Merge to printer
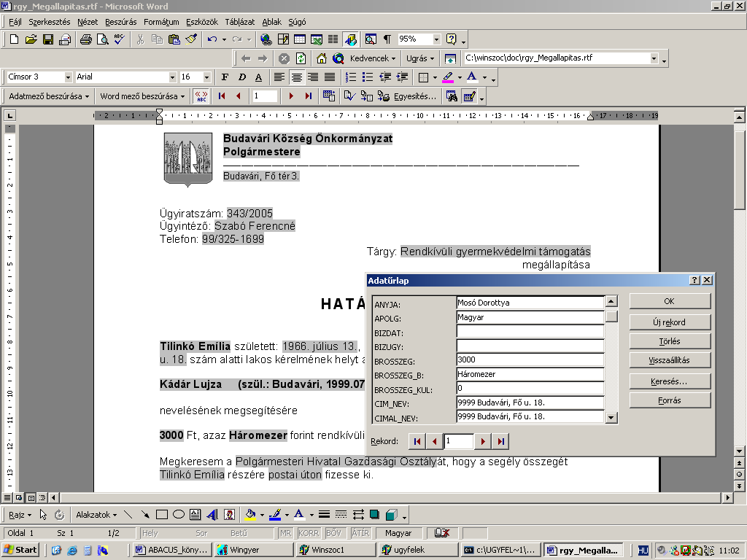The image size is (747, 560). [x=384, y=96]
